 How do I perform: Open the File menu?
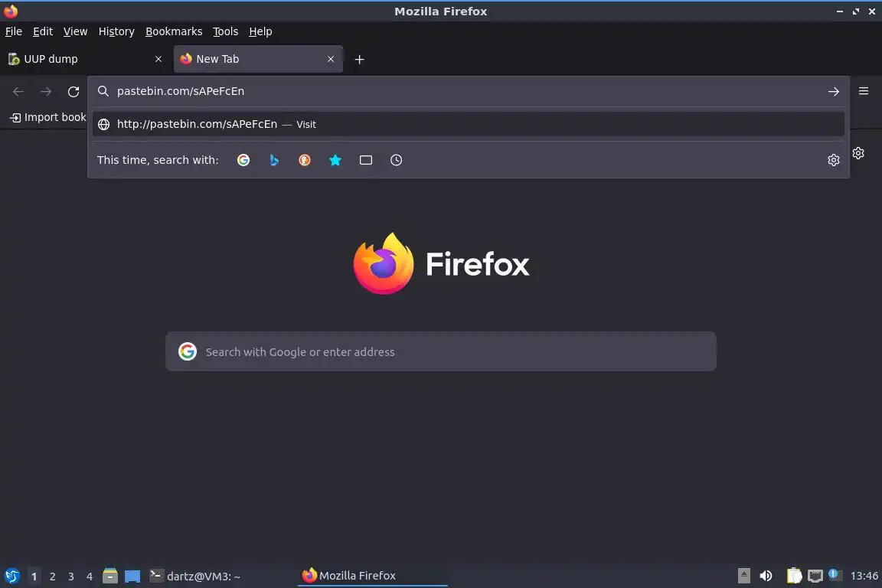14,31
